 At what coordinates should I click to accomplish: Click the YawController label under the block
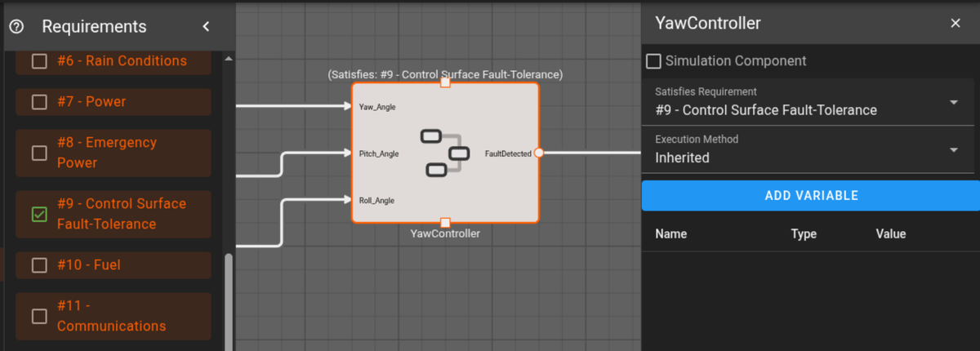445,234
